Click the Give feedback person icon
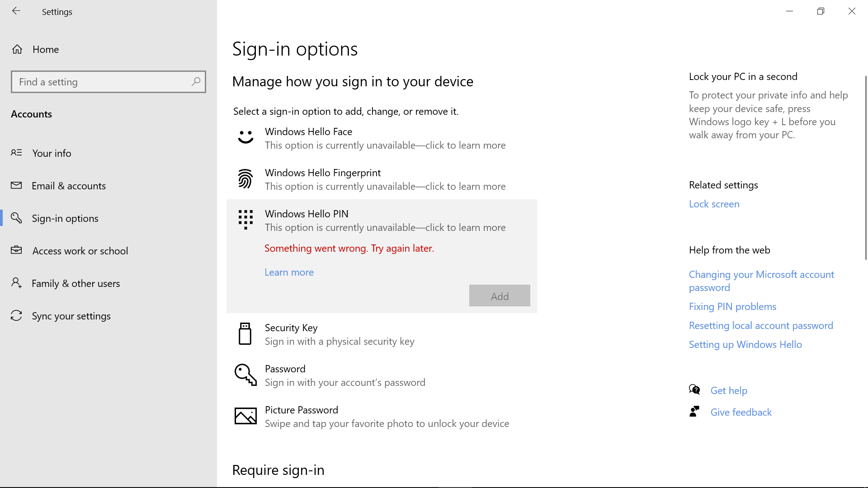Viewport: 868px width, 488px height. [694, 411]
